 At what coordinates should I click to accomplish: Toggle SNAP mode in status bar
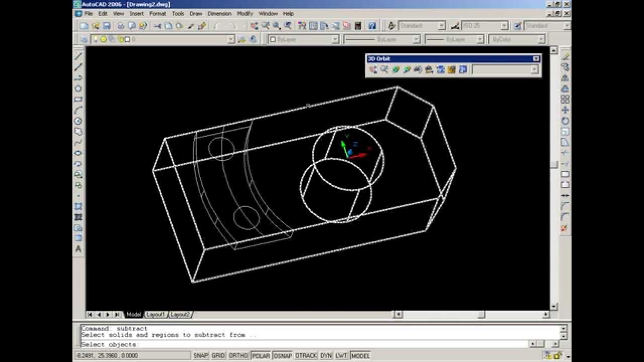[201, 355]
